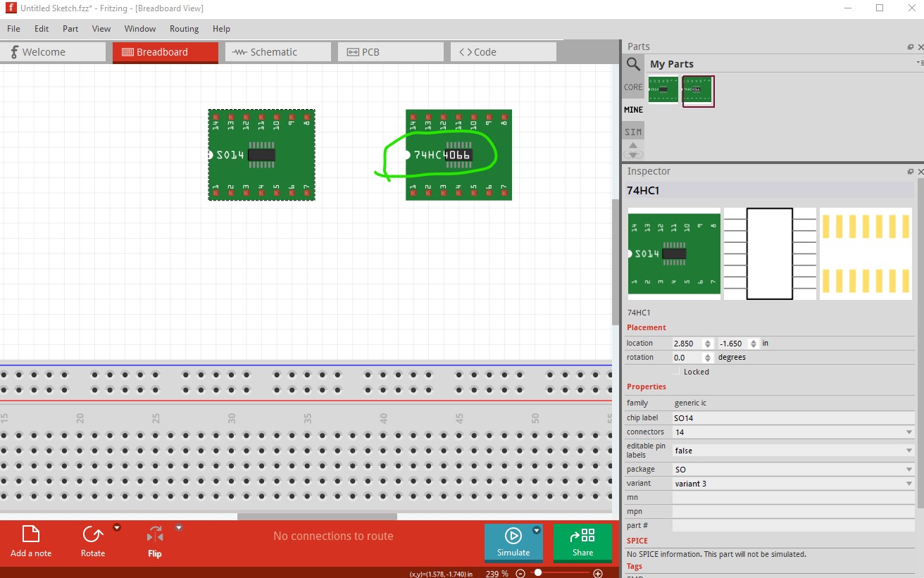
Task: Zoom out with the minus icon
Action: (520, 573)
